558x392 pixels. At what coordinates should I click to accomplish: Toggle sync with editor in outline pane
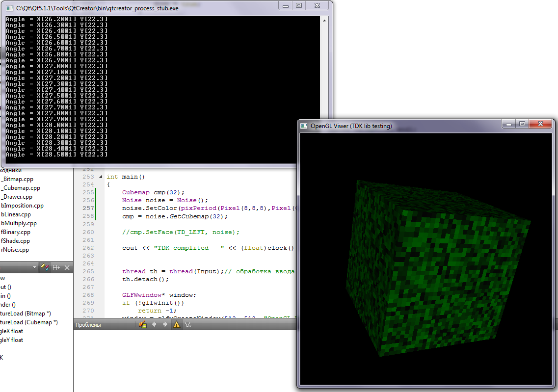point(45,267)
